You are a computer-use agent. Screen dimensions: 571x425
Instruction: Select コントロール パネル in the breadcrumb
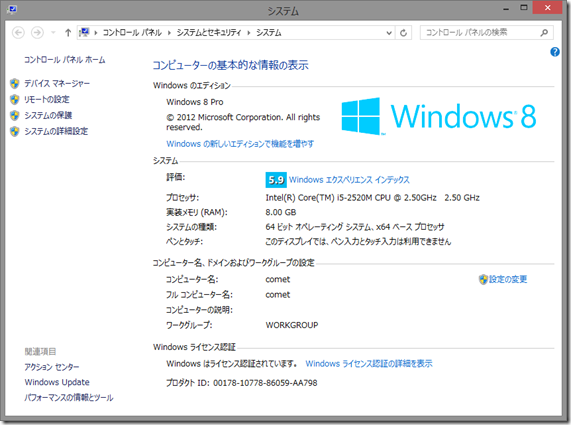[132, 33]
